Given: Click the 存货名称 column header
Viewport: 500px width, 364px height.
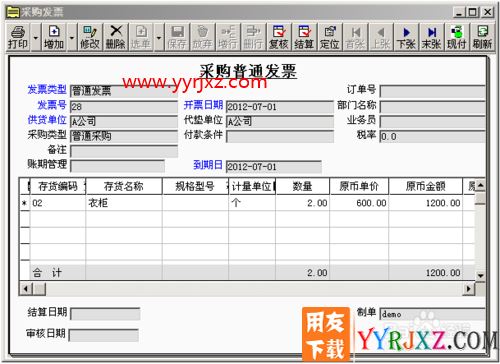Looking at the screenshot, I should click(x=124, y=186).
